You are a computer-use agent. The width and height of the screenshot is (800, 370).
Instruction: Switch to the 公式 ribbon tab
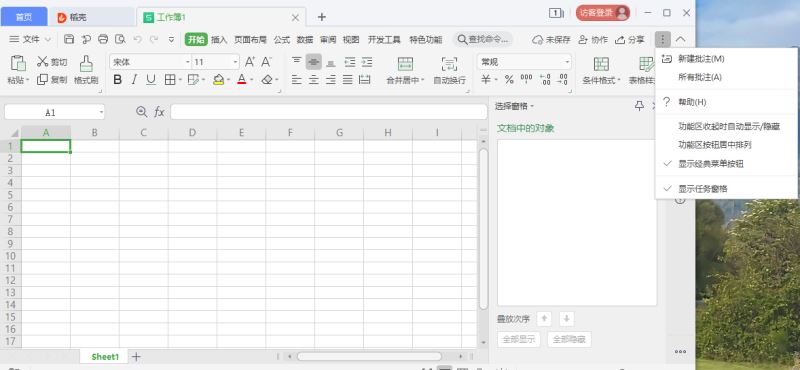coord(282,39)
